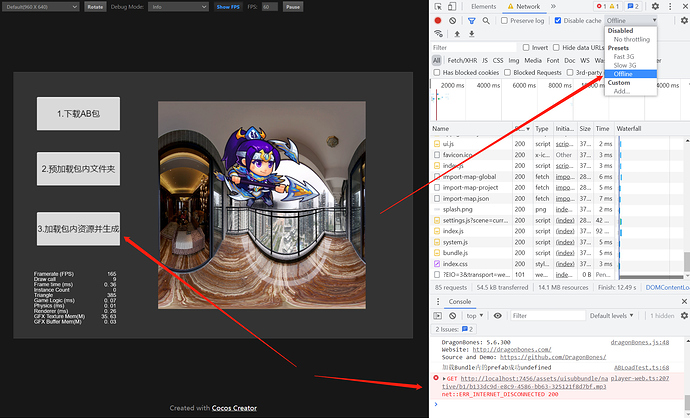Open the Default levels dropdown
Viewport: 690px width, 418px height.
[612, 315]
